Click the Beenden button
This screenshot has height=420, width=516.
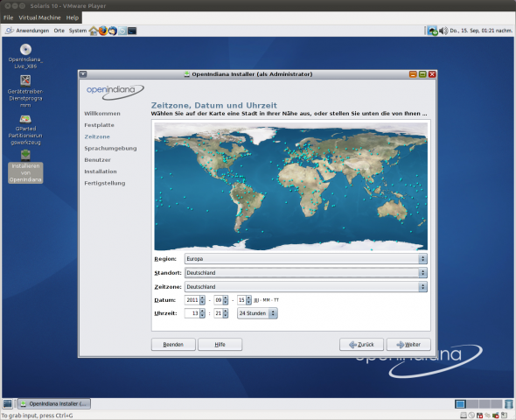pos(173,345)
